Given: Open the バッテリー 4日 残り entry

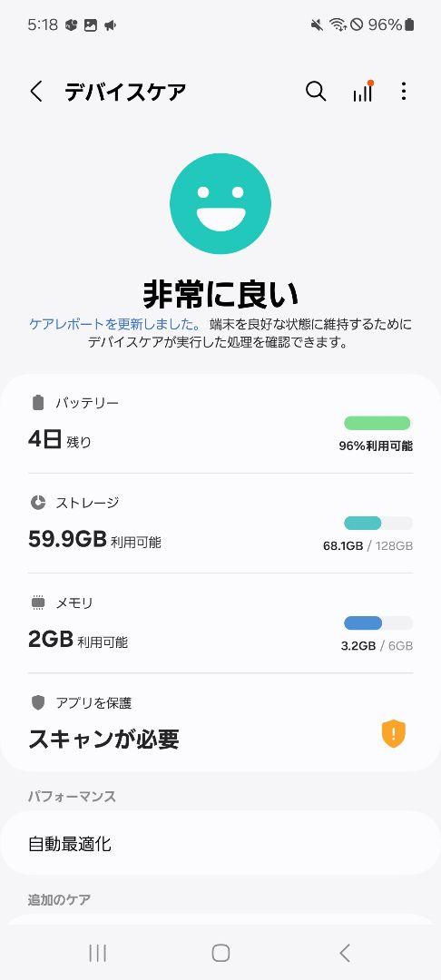Looking at the screenshot, I should pyautogui.click(x=220, y=424).
